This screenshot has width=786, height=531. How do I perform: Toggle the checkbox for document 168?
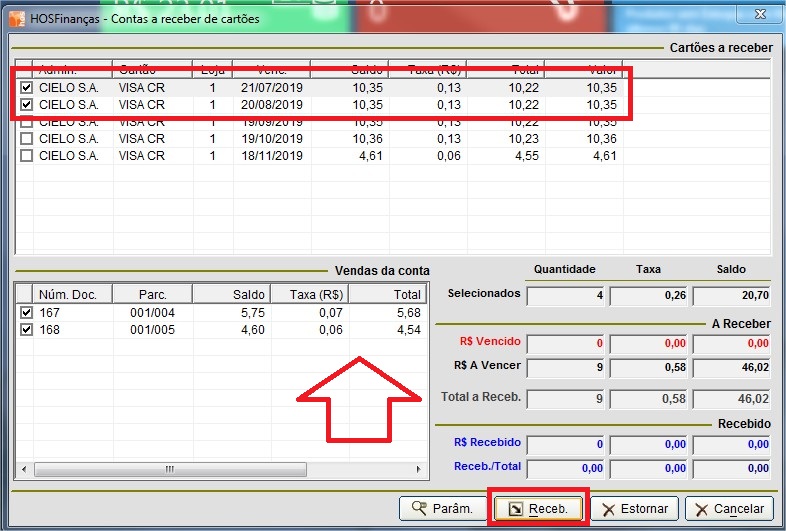click(x=26, y=330)
